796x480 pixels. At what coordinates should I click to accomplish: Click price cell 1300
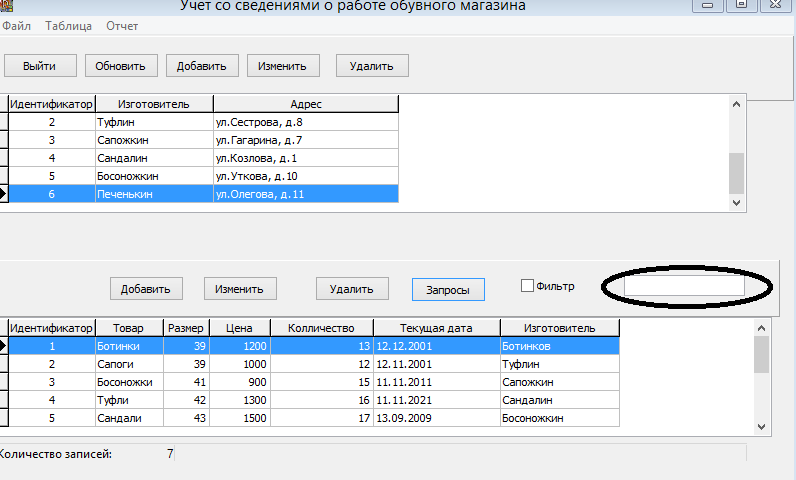(x=240, y=400)
